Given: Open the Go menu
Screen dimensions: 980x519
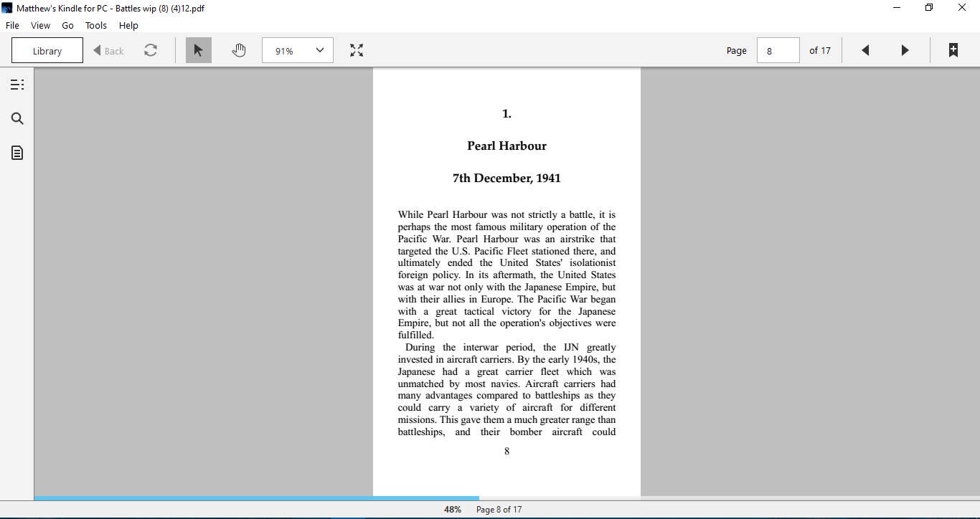Looking at the screenshot, I should click(x=67, y=25).
